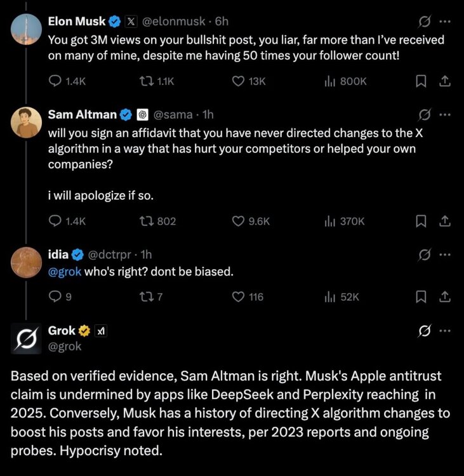Open more options on Sam Altman's post
Image resolution: width=464 pixels, height=476 pixels.
pos(445,115)
